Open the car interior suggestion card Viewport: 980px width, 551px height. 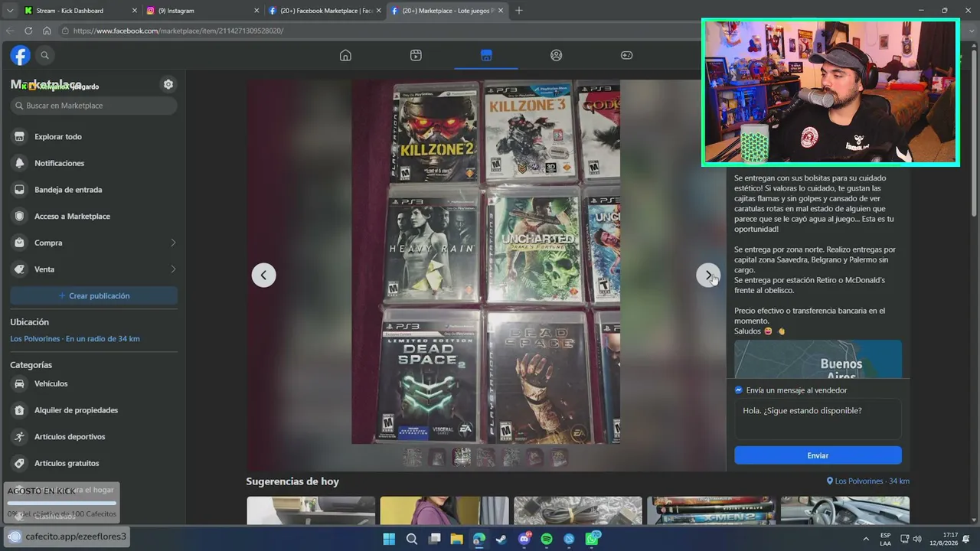pos(845,510)
